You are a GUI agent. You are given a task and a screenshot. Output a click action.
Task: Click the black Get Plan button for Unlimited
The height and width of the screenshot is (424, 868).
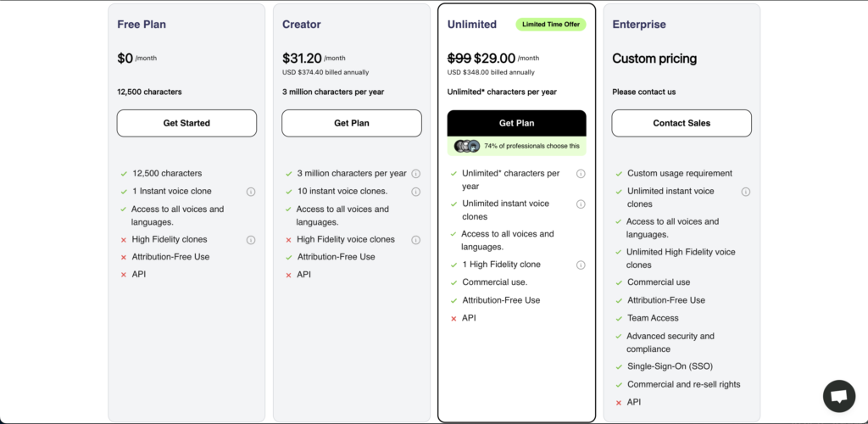[x=516, y=123]
